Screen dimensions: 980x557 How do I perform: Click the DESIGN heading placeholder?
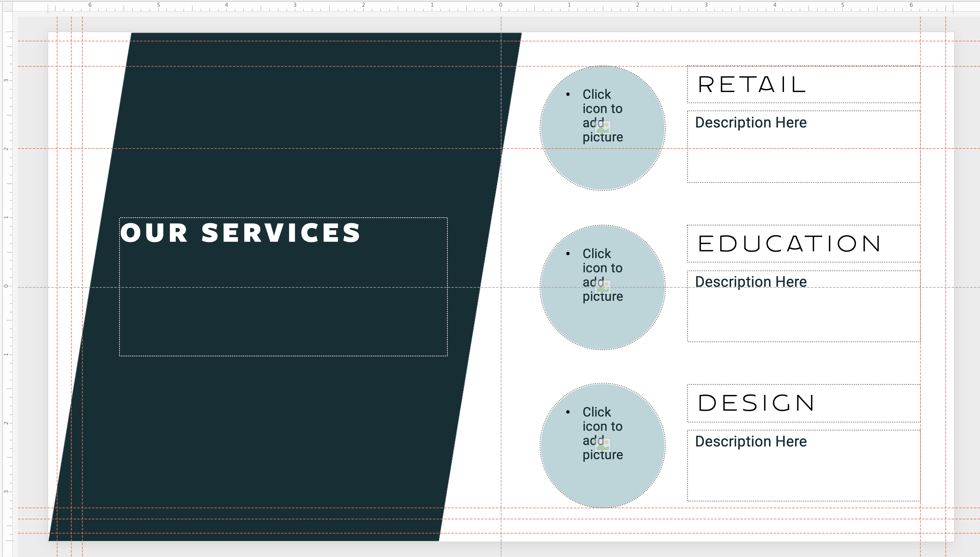tap(804, 403)
